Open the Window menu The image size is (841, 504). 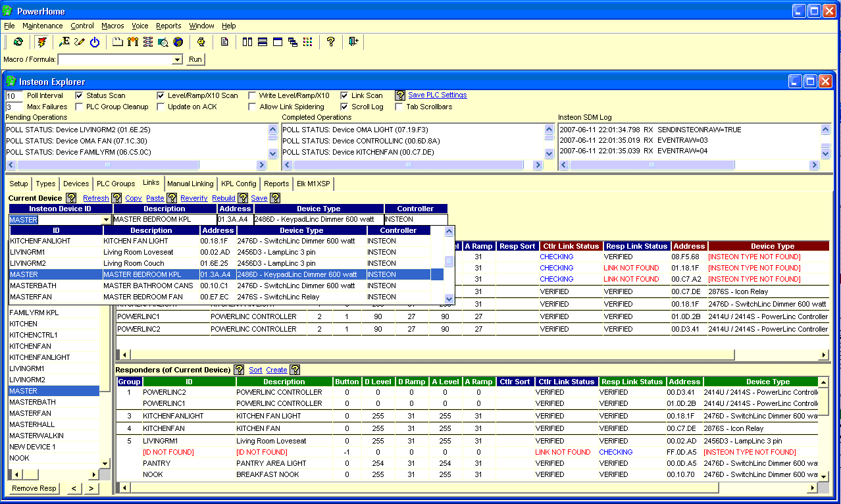(201, 26)
